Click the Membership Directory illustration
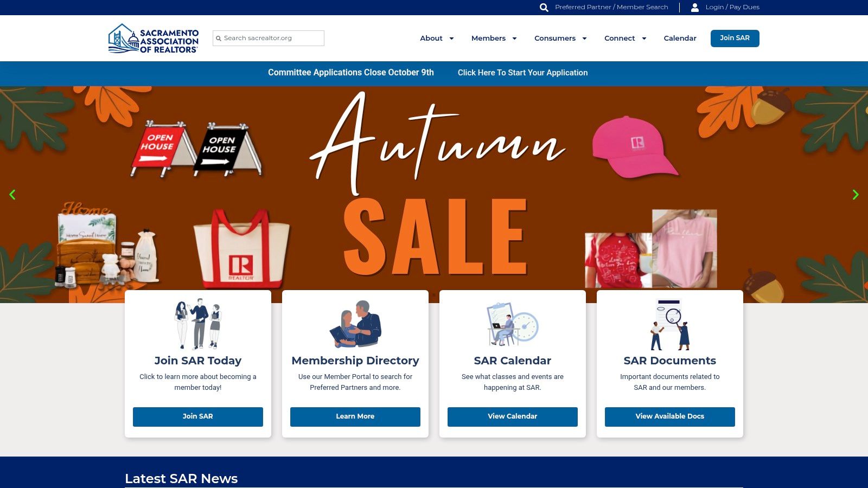Image resolution: width=868 pixels, height=488 pixels. click(355, 324)
